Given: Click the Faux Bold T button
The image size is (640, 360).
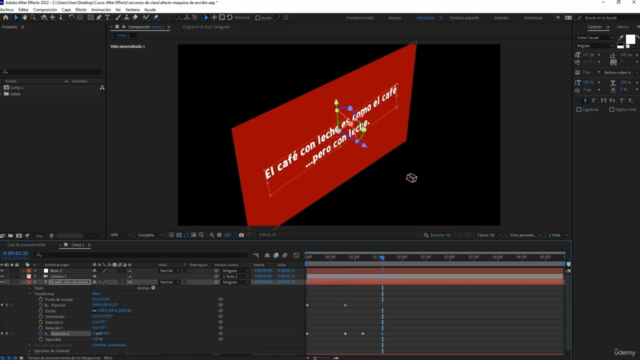Looking at the screenshot, I should (x=585, y=100).
